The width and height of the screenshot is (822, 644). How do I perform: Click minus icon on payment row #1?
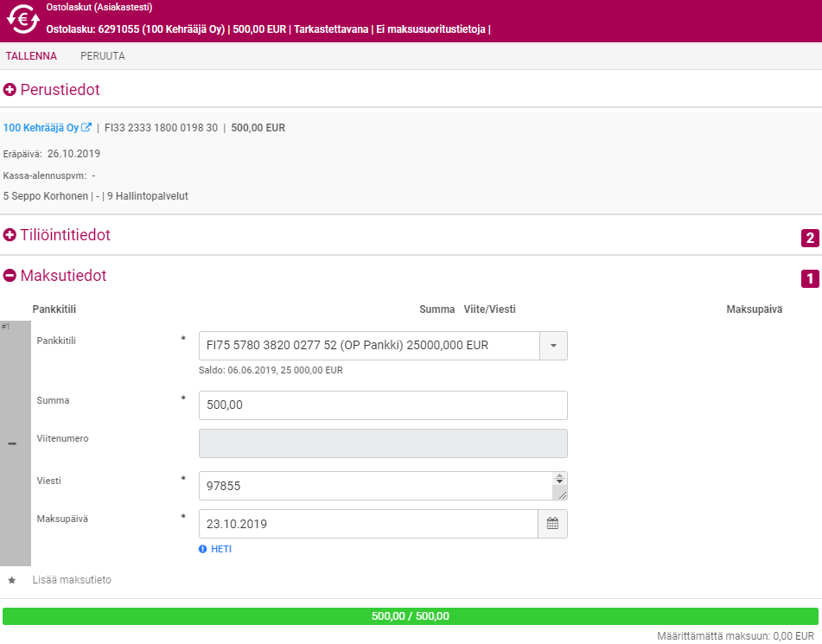12,443
